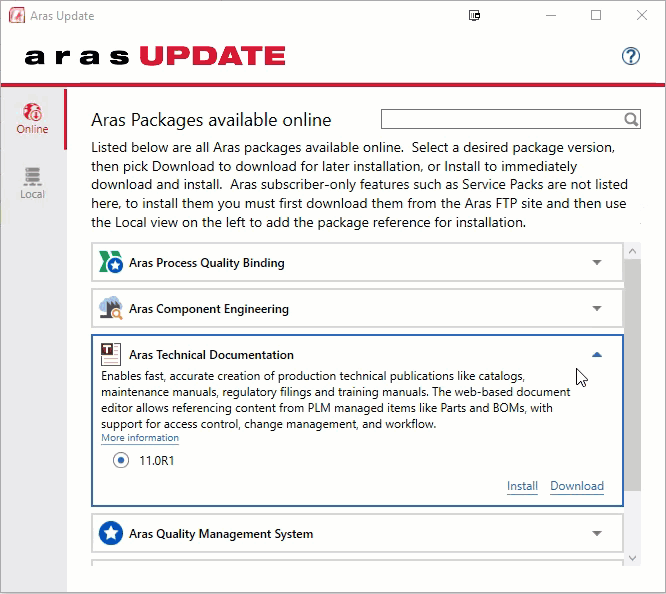Click the Install link for Technical Documentation
Image resolution: width=666 pixels, height=594 pixels.
[x=522, y=486]
